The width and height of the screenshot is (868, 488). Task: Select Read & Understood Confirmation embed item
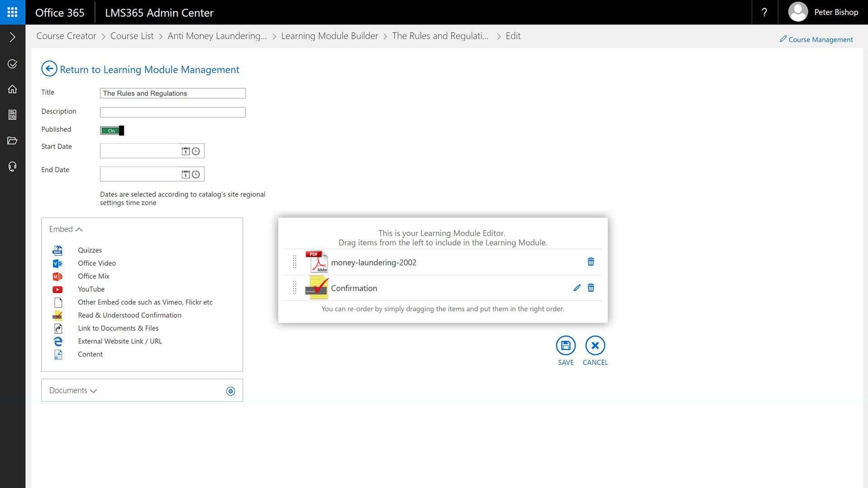pos(129,315)
